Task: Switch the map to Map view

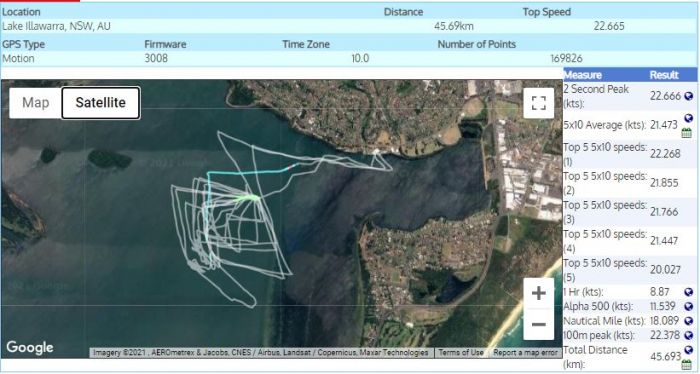Action: coord(35,103)
